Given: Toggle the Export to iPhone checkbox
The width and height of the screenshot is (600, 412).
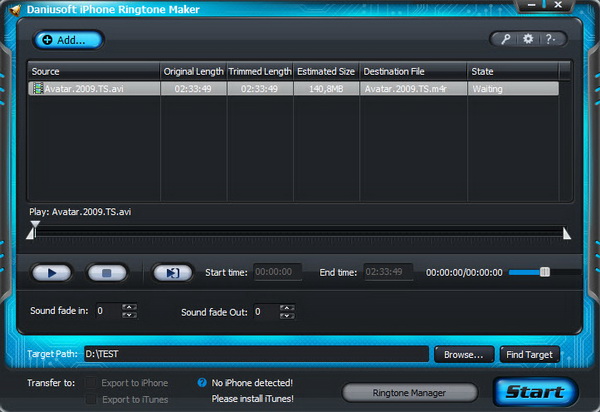Looking at the screenshot, I should tap(93, 383).
